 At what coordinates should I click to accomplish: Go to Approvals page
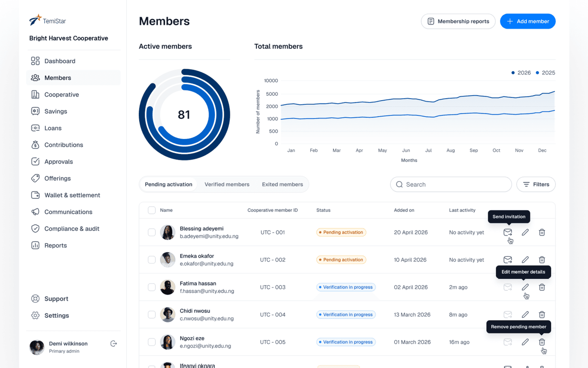click(x=73, y=162)
